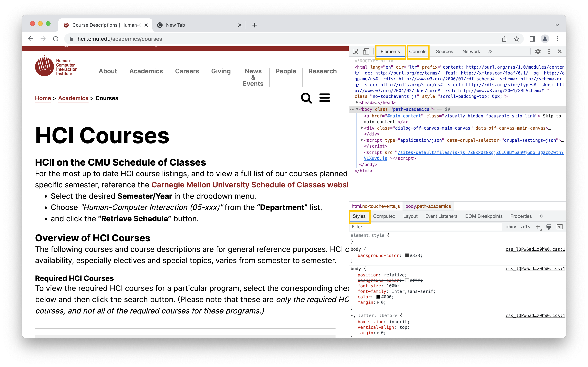Open the hamburger menu icon

(x=324, y=98)
